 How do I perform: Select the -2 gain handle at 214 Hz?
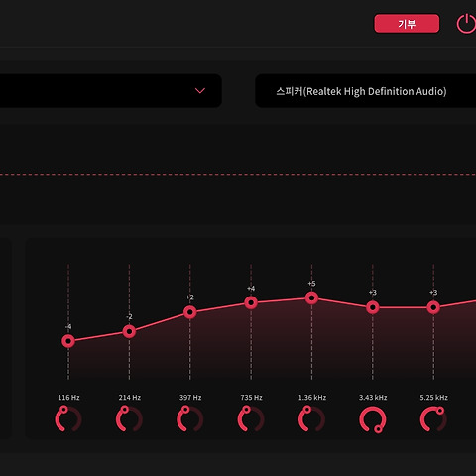point(129,331)
